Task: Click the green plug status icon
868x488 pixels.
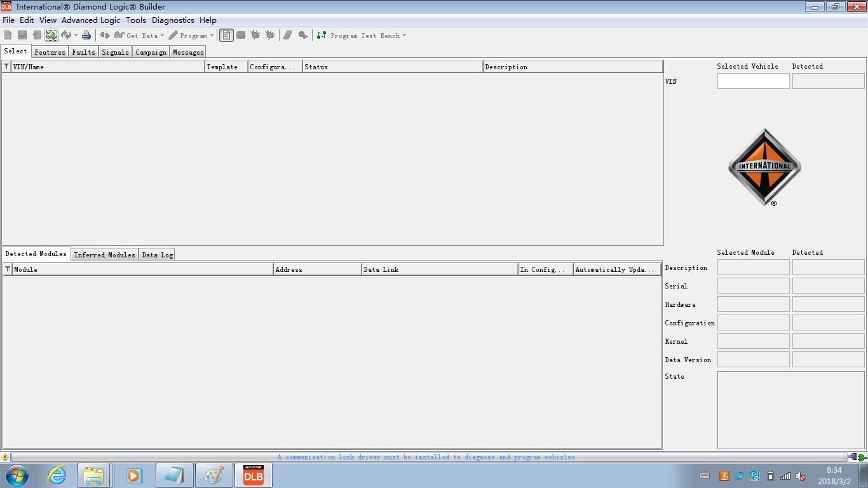Action: pos(862,457)
